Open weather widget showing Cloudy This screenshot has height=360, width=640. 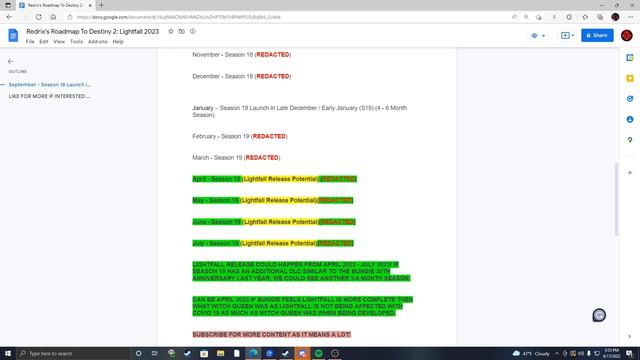pos(531,353)
